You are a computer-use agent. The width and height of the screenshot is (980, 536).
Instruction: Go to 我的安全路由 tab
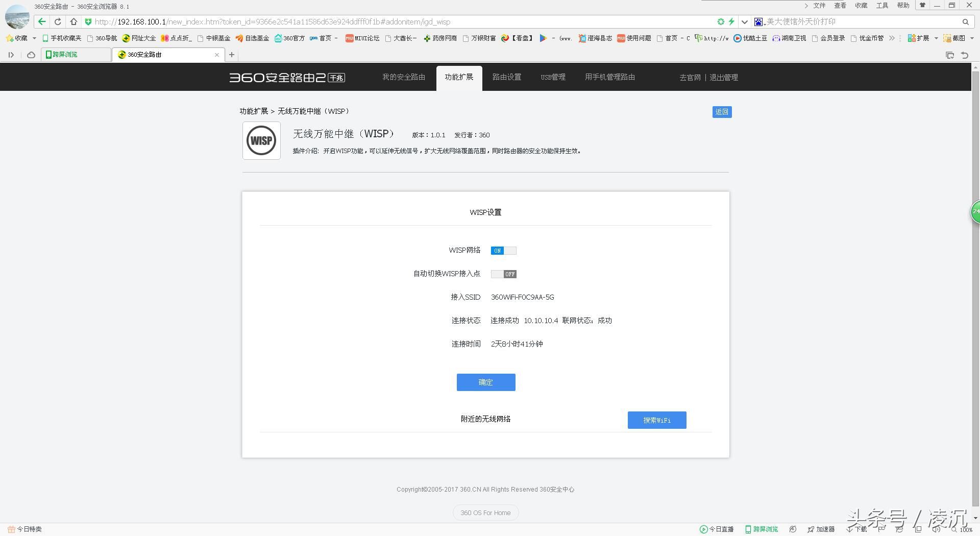[x=404, y=77]
